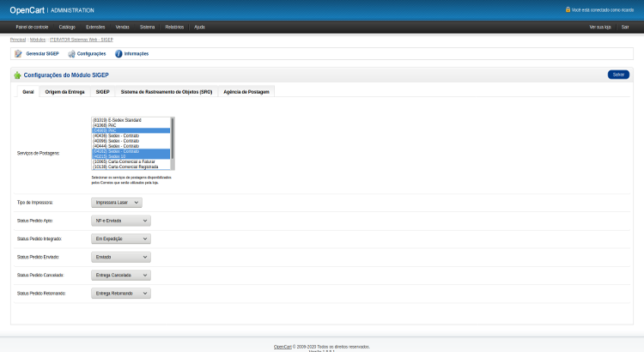
Task: Switch to the Geral tab
Action: pyautogui.click(x=28, y=92)
